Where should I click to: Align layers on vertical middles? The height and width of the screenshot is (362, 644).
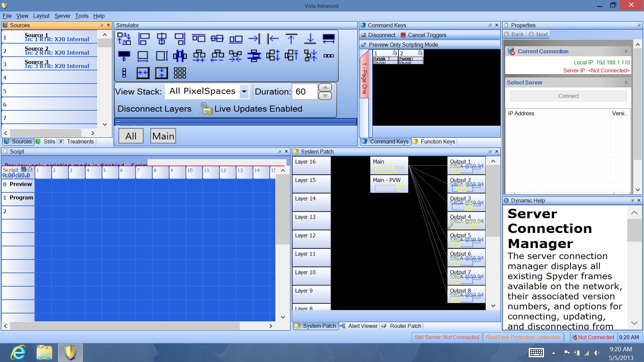coord(217,39)
